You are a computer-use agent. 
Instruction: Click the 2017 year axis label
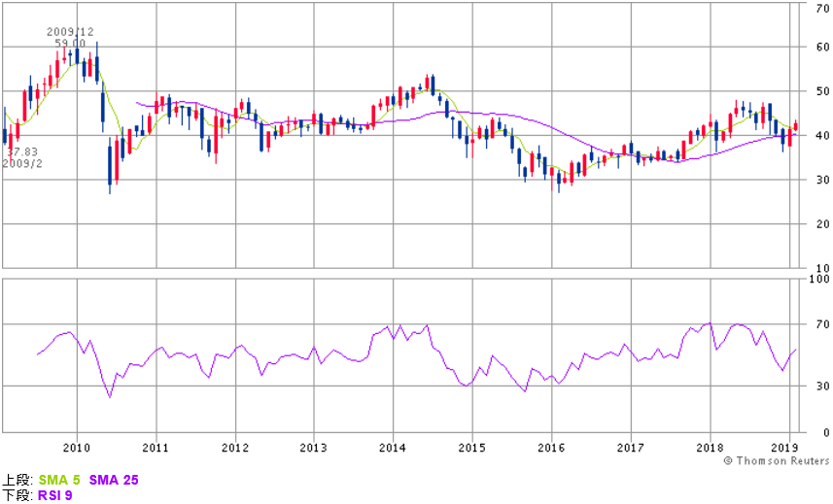(631, 448)
